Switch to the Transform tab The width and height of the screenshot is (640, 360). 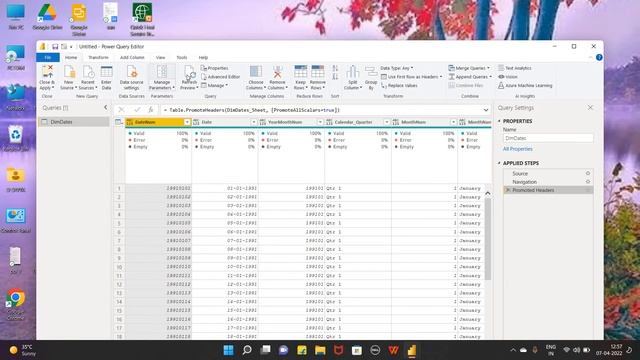click(x=98, y=58)
